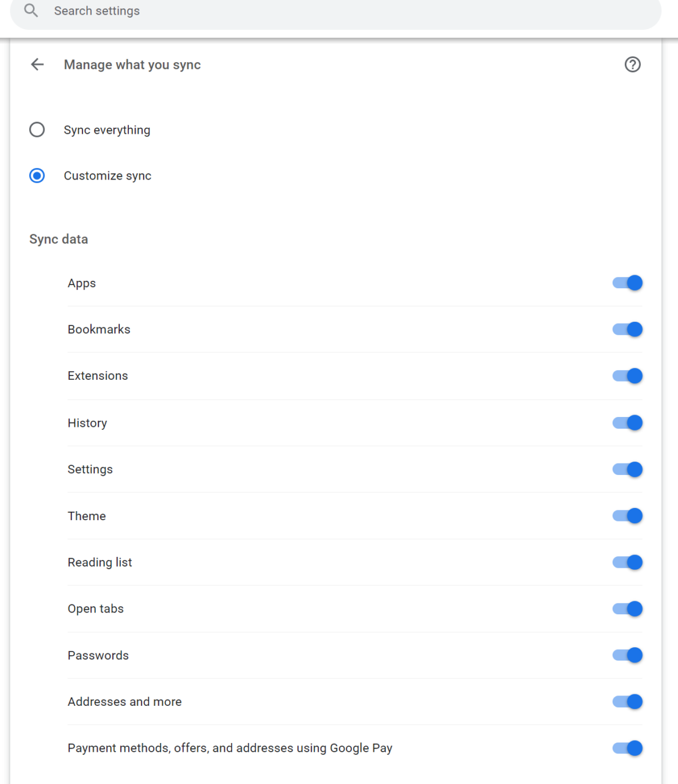Open the help icon for sync options

pos(632,64)
